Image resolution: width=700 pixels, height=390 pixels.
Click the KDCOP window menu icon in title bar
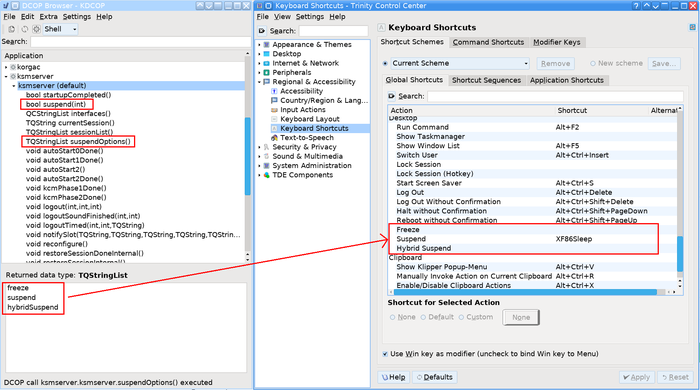click(6, 6)
